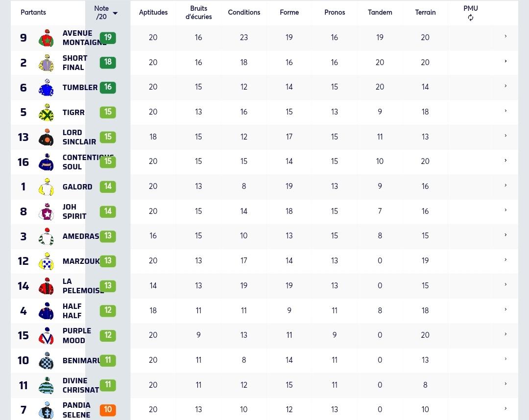Click Divine Chrisnat's striped silk icon
529x420 pixels.
click(x=46, y=385)
